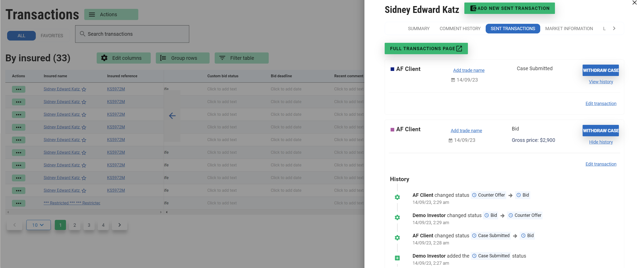Image resolution: width=644 pixels, height=268 pixels.
Task: Click Hide history link for Bid transaction
Action: [601, 142]
